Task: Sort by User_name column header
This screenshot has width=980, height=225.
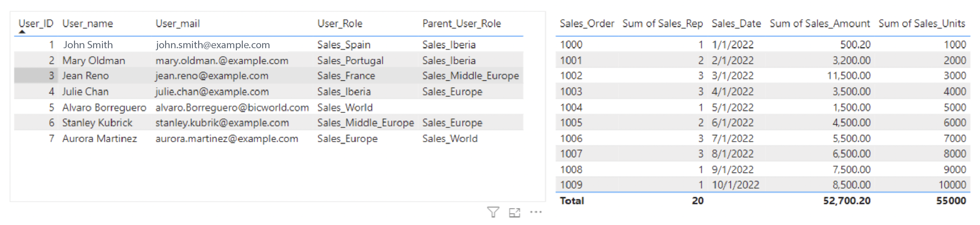Action: click(x=88, y=24)
